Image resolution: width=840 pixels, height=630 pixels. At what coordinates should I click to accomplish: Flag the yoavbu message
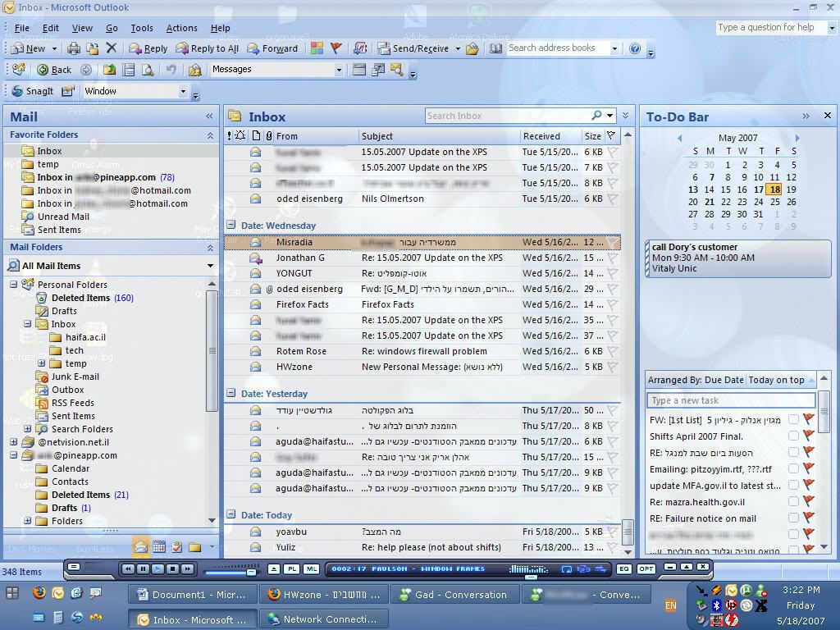(612, 532)
